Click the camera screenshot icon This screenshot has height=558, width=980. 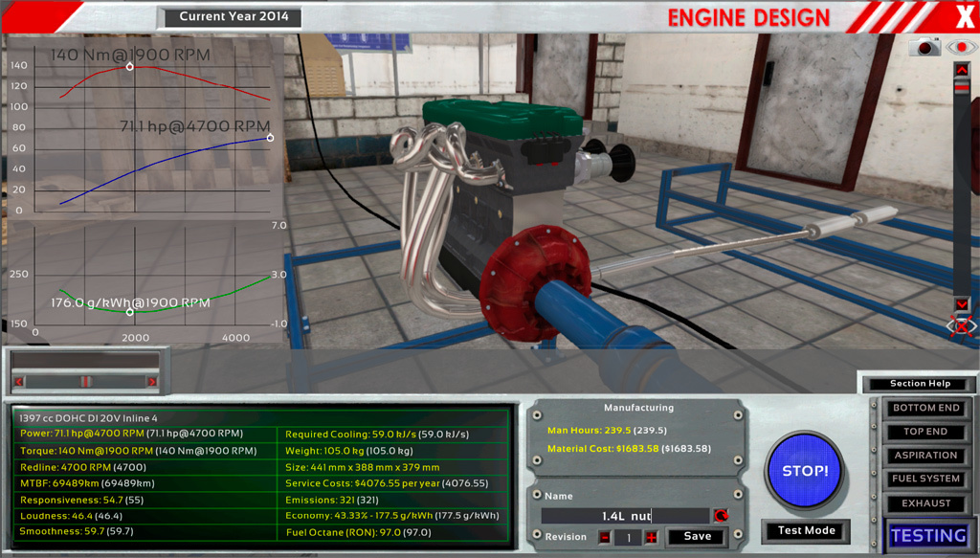pos(927,47)
